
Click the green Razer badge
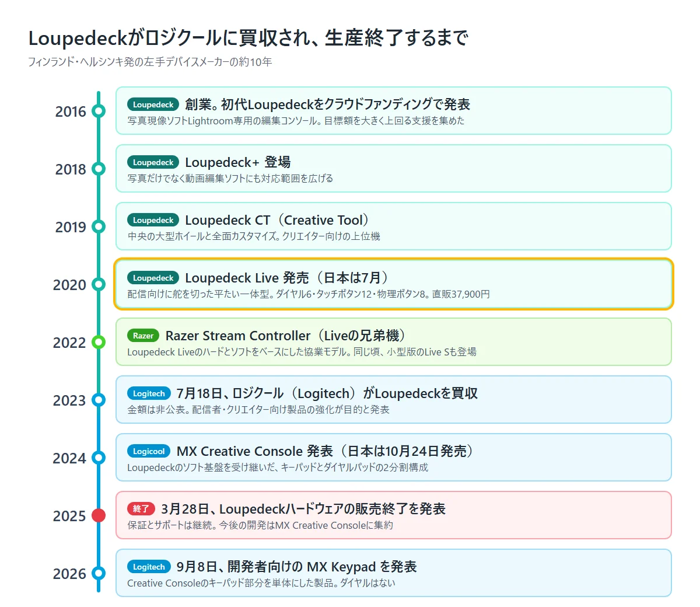point(143,336)
